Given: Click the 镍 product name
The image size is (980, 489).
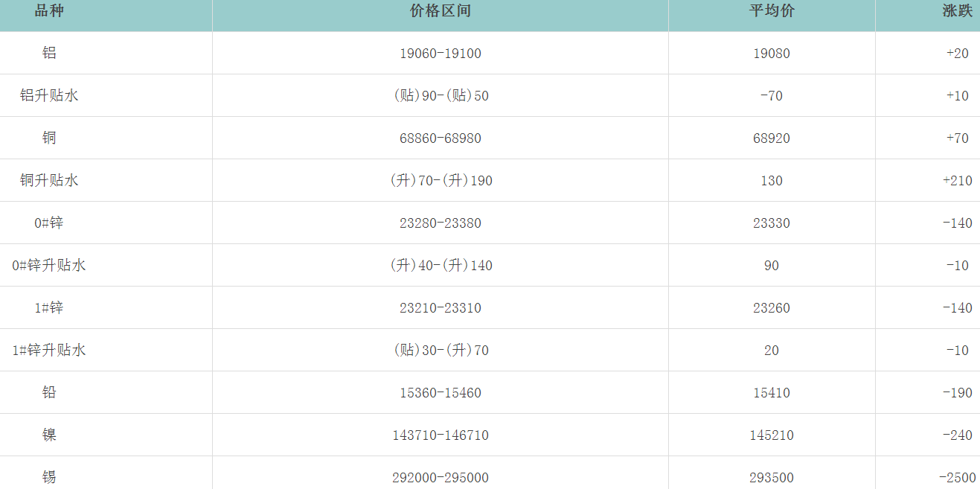Looking at the screenshot, I should click(49, 435).
